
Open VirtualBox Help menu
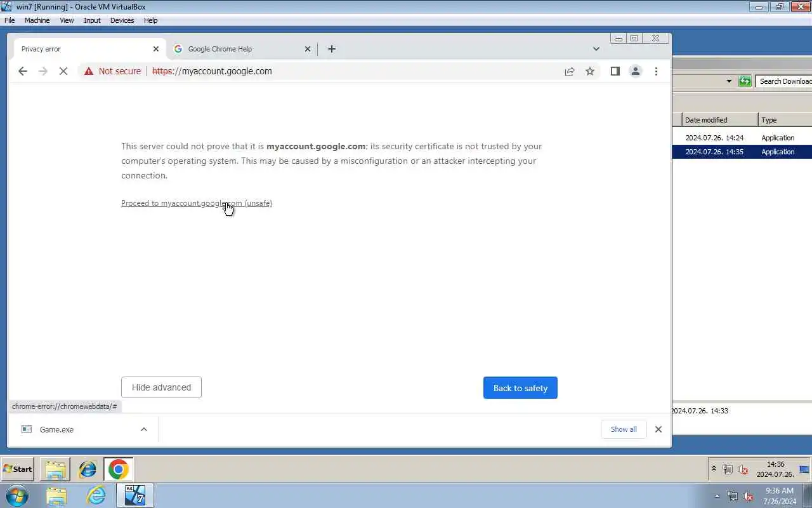(150, 20)
